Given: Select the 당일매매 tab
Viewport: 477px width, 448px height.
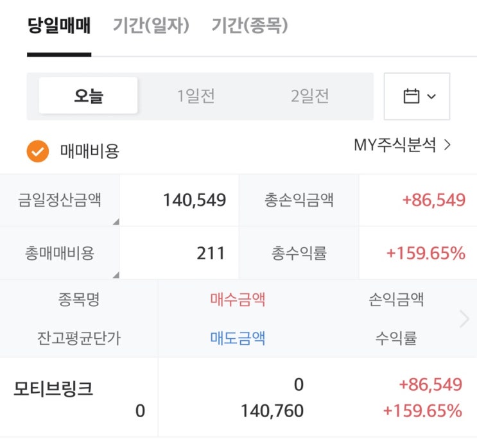Looking at the screenshot, I should coord(59,26).
